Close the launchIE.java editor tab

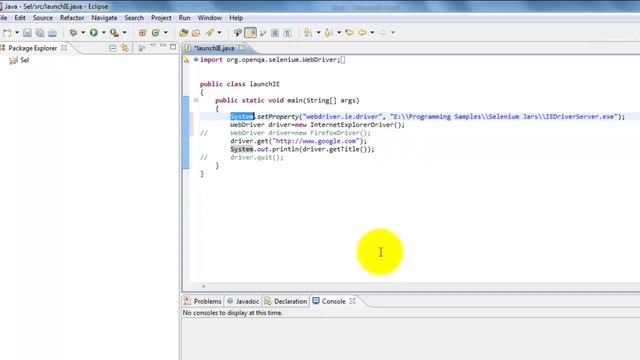coord(242,48)
